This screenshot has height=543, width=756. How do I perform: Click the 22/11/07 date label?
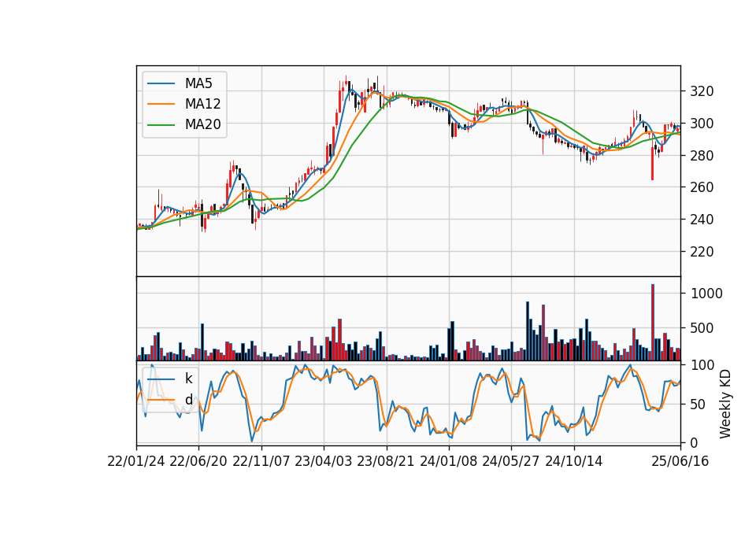(261, 461)
